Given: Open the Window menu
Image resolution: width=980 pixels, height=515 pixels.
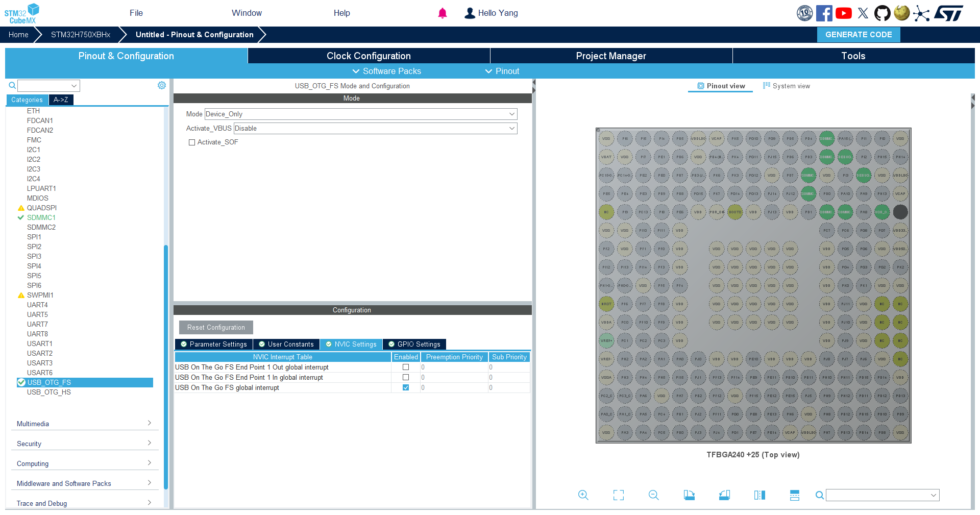Looking at the screenshot, I should click(247, 13).
